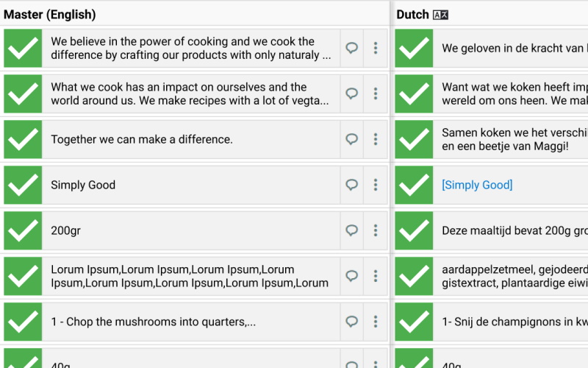The width and height of the screenshot is (588, 368).
Task: Open comment bubble for 'Together we can make a difference'
Action: (351, 139)
